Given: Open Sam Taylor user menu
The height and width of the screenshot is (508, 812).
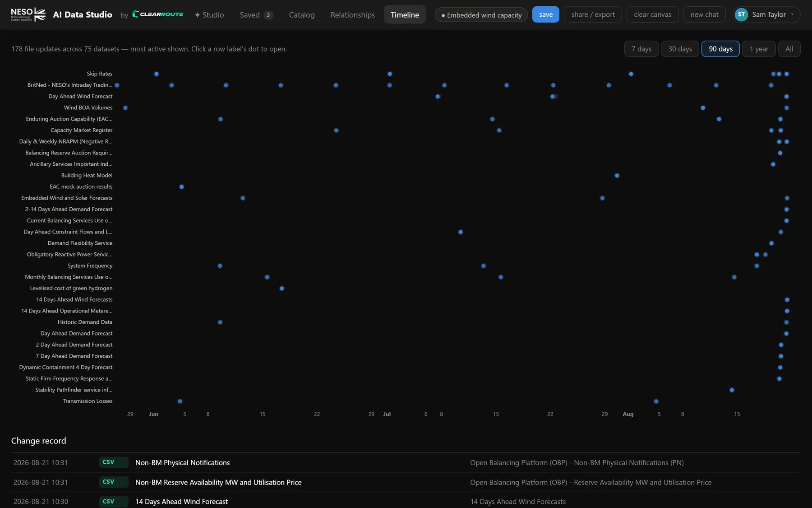Looking at the screenshot, I should tap(766, 14).
